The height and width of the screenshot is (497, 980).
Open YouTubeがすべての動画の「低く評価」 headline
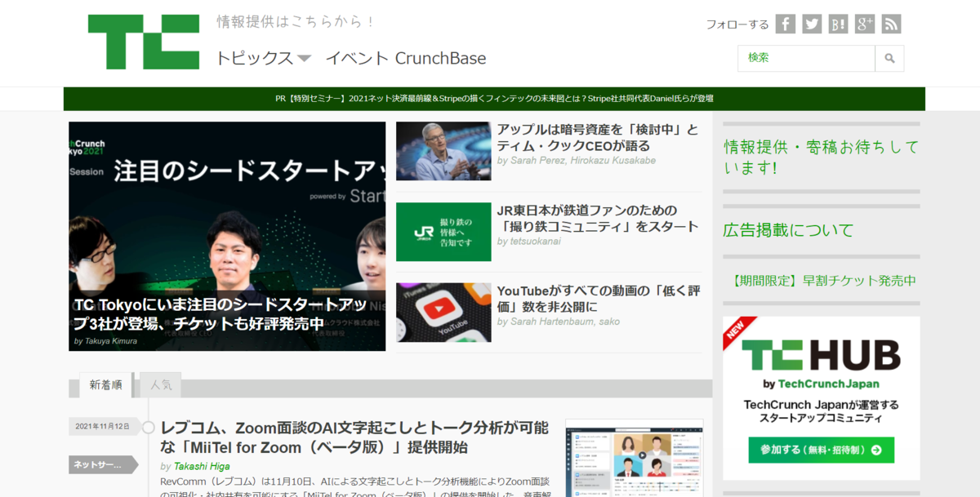pos(598,299)
